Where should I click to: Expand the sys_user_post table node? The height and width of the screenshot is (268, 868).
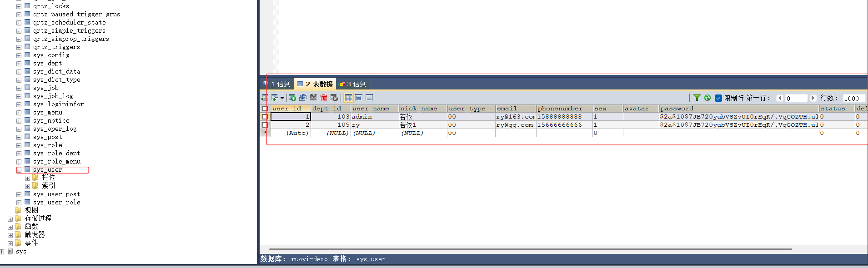click(x=19, y=194)
